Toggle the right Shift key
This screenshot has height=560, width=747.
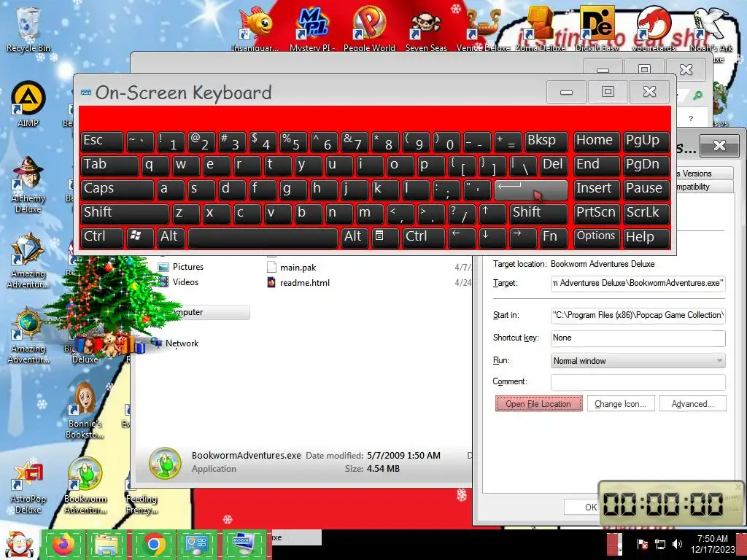point(538,213)
